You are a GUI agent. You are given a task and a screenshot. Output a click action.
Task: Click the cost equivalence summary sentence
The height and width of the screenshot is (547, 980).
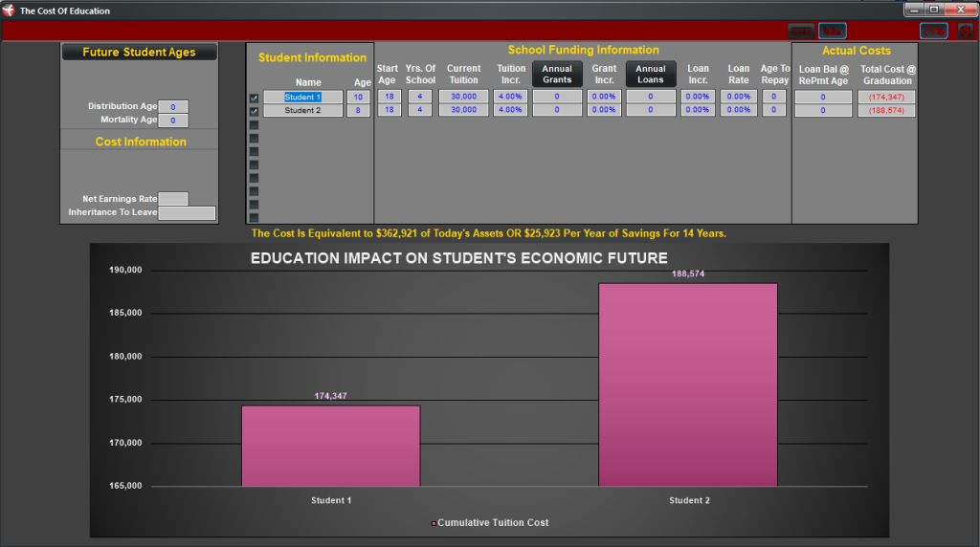click(x=489, y=233)
